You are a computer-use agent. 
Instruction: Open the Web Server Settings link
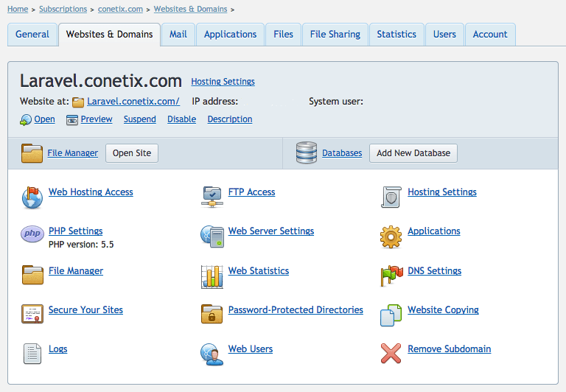pos(271,231)
